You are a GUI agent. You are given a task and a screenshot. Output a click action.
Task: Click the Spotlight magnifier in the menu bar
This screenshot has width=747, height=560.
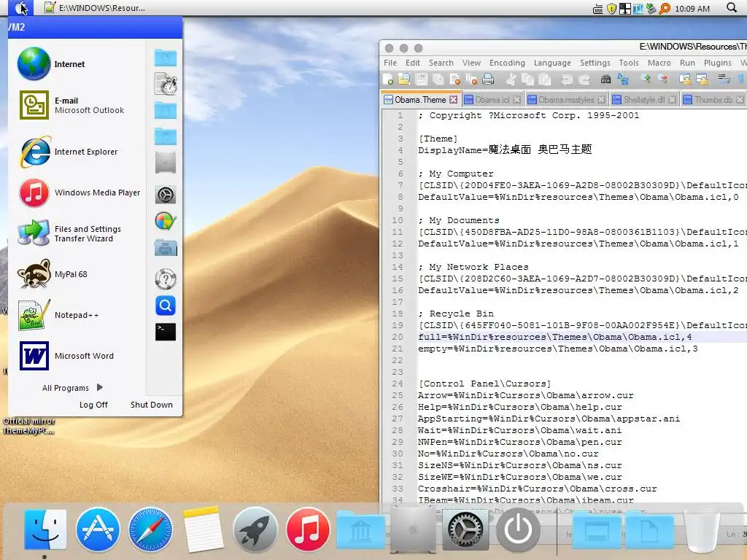pyautogui.click(x=732, y=7)
